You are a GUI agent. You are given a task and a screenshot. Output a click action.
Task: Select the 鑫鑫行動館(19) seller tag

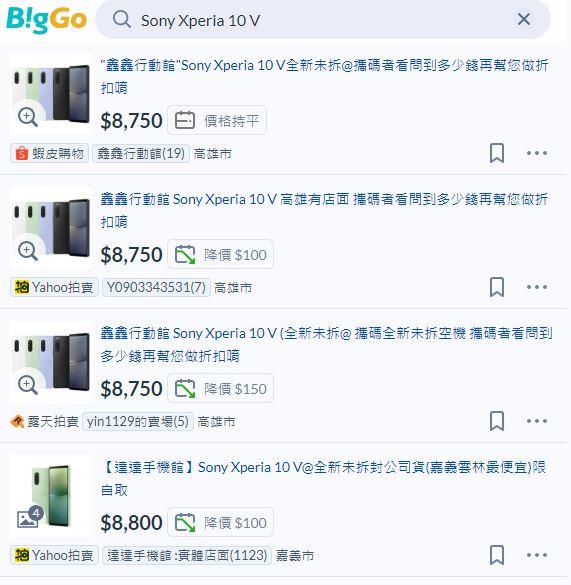(x=141, y=153)
